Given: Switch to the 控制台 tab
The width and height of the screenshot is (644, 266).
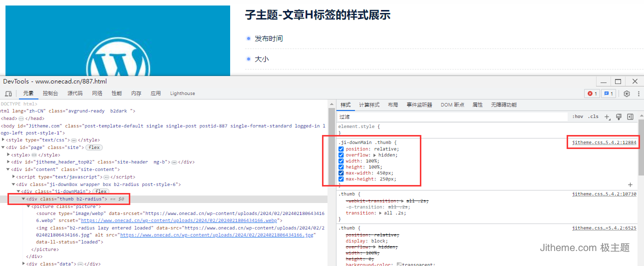Looking at the screenshot, I should (50, 93).
